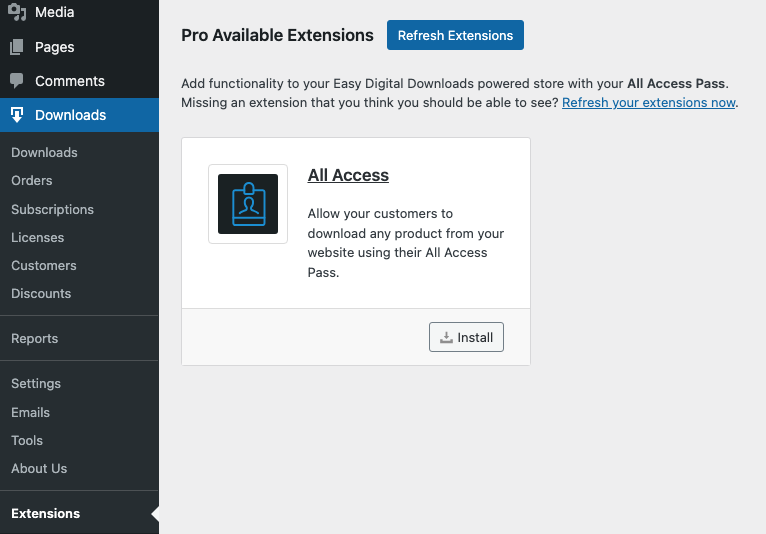
Task: Click the Downloads arrow icon in sidebar
Action: [x=17, y=115]
